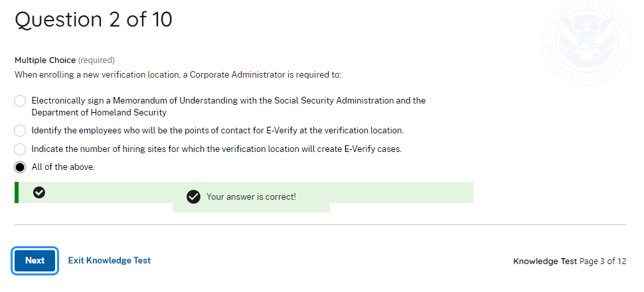Click the 'Your answer is correct!' message text

click(251, 197)
